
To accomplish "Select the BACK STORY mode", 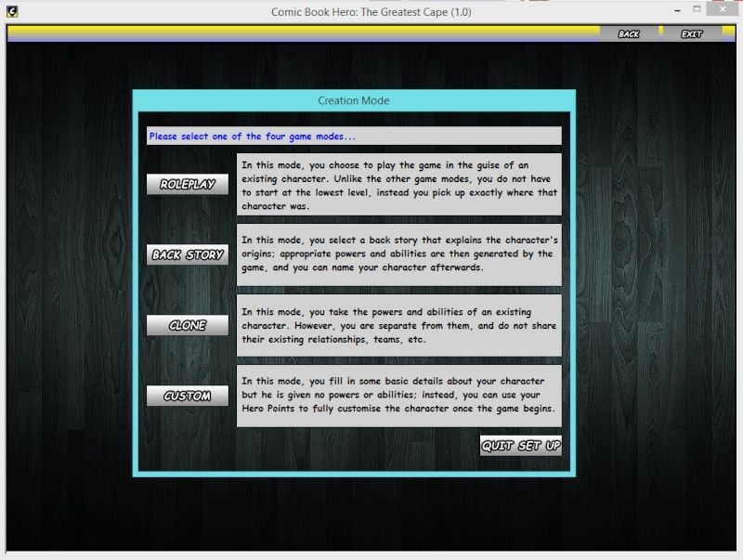I will pyautogui.click(x=188, y=254).
